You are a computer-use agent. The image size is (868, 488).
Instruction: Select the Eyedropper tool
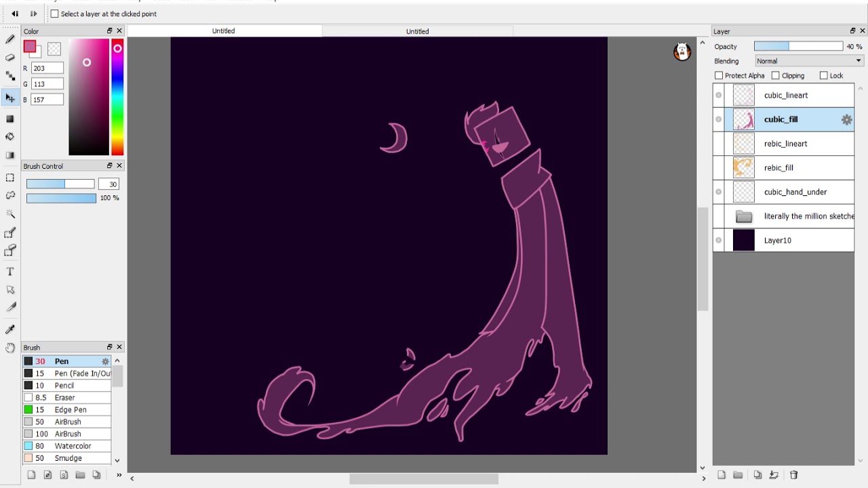tap(10, 329)
